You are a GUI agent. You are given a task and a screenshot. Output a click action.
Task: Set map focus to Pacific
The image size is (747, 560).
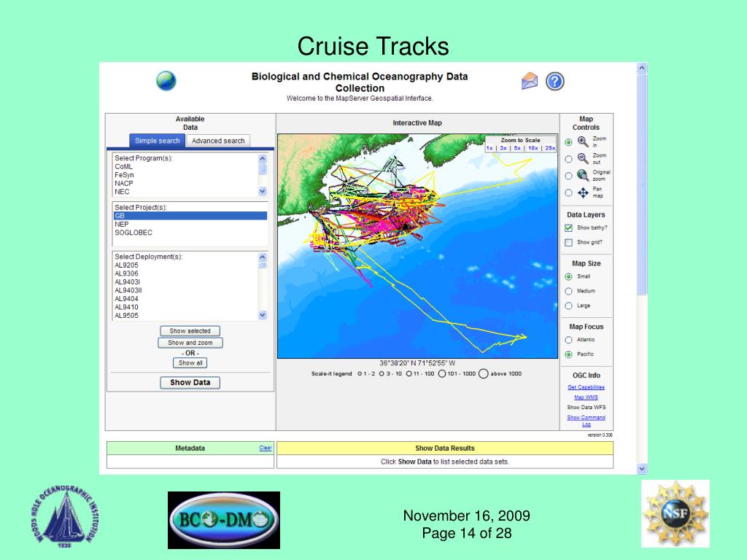[x=568, y=354]
